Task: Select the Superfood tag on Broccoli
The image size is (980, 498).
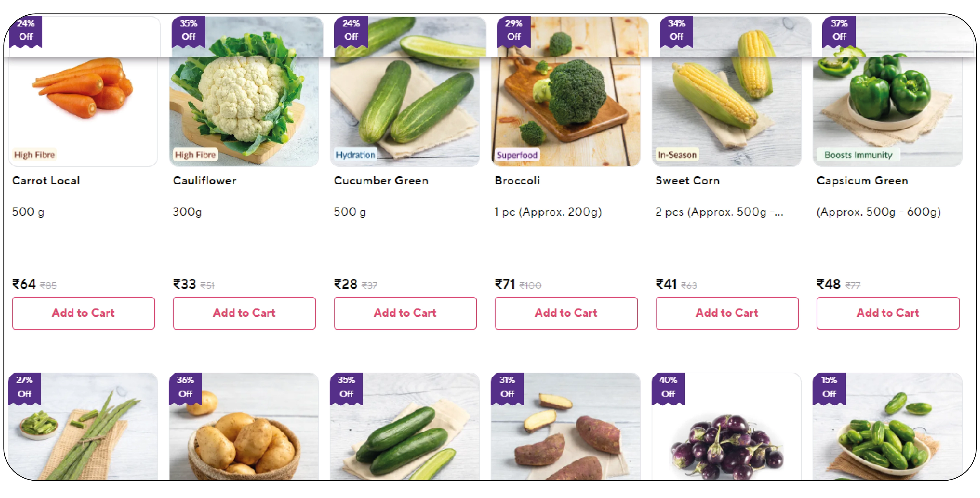Action: tap(517, 155)
